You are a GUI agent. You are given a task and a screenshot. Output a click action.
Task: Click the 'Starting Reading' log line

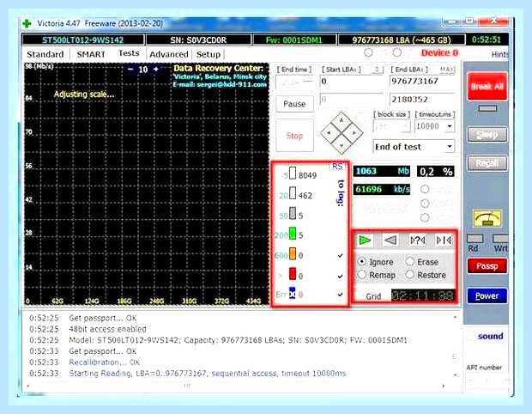click(208, 374)
